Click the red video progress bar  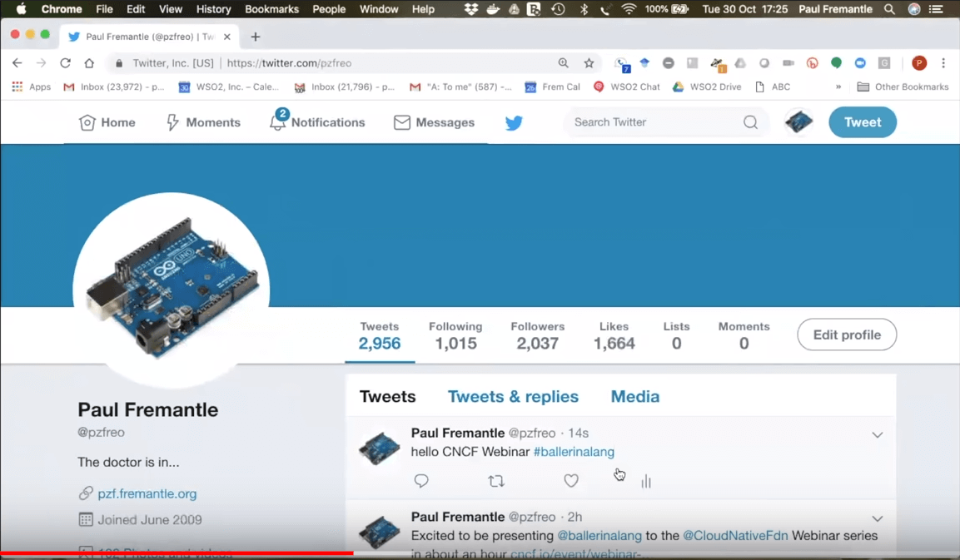point(177,553)
